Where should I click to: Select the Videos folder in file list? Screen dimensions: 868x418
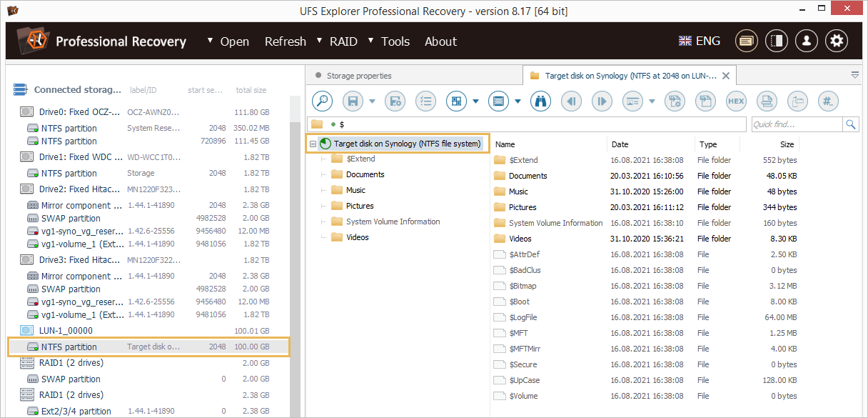coord(645,239)
